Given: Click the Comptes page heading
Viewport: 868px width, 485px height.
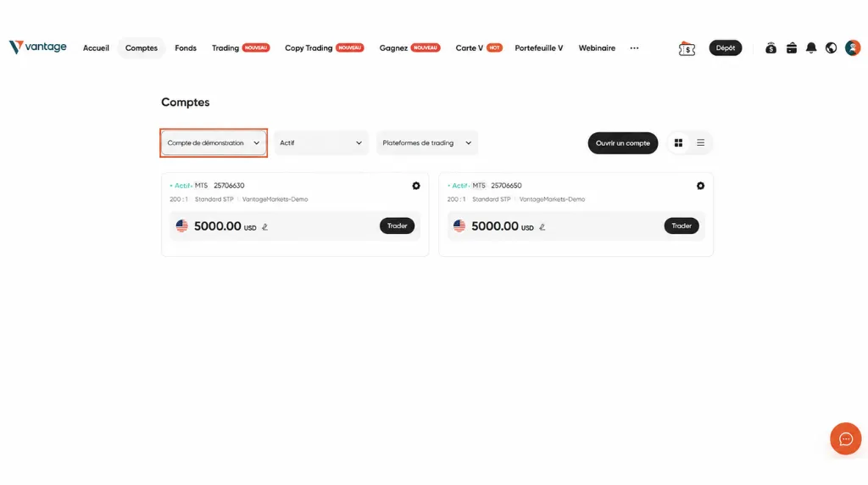Looking at the screenshot, I should tap(186, 103).
